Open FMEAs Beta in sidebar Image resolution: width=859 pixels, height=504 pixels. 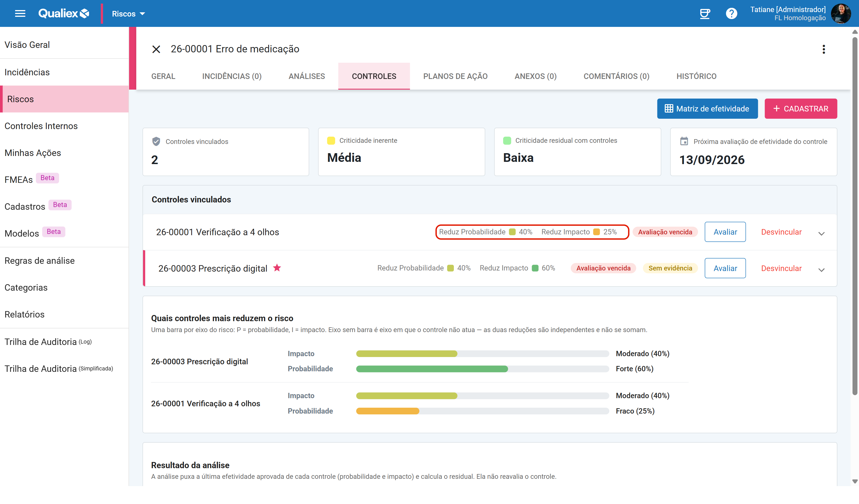coord(64,179)
